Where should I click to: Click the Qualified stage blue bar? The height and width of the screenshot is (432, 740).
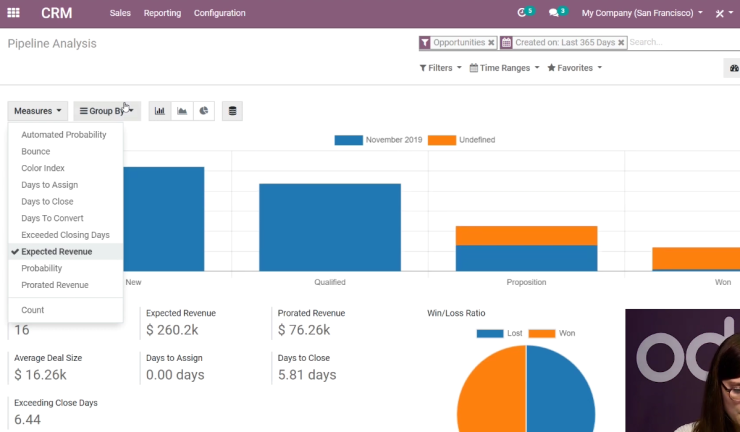pos(330,228)
